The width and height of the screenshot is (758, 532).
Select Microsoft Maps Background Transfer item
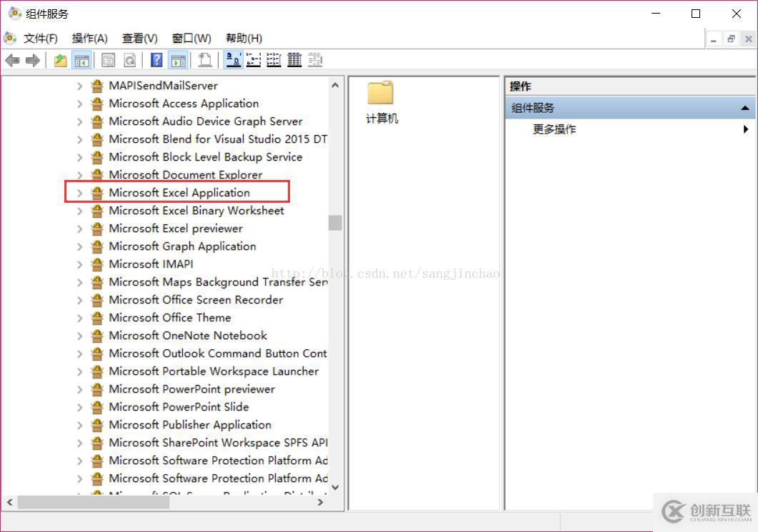coord(218,282)
